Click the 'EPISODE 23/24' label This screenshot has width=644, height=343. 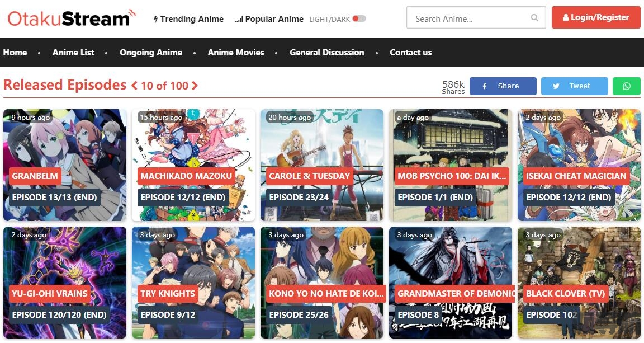coord(299,198)
